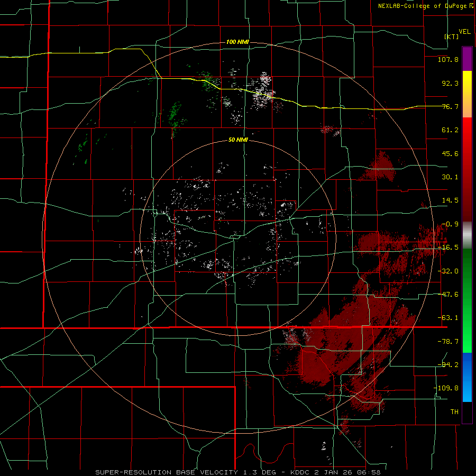The image size is (476, 476).
Task: Click the -47.6 velocity scale value
Action: coord(448,295)
